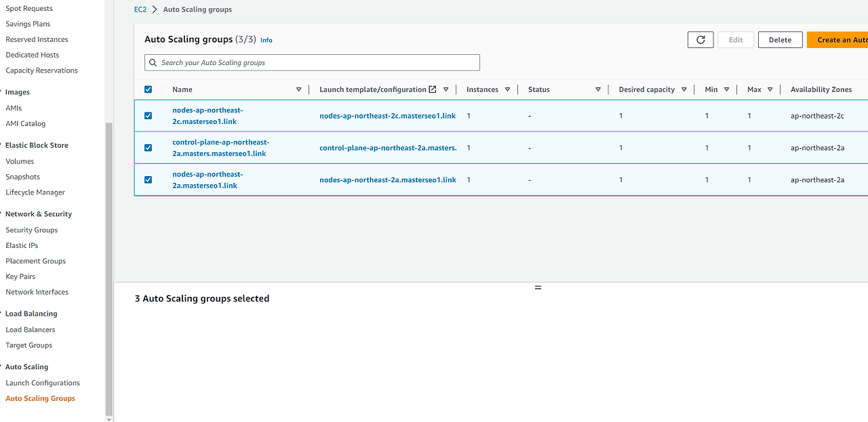
Task: Collapse the Auto Scaling sidebar section
Action: pos(2,367)
